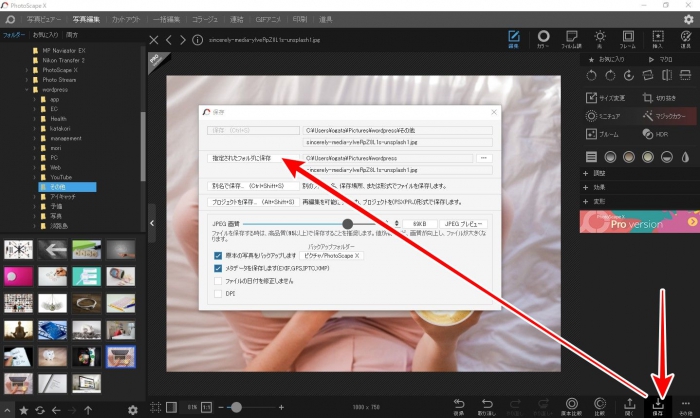Select the その他 folder in tree
Image resolution: width=700 pixels, height=418 pixels.
pyautogui.click(x=67, y=187)
